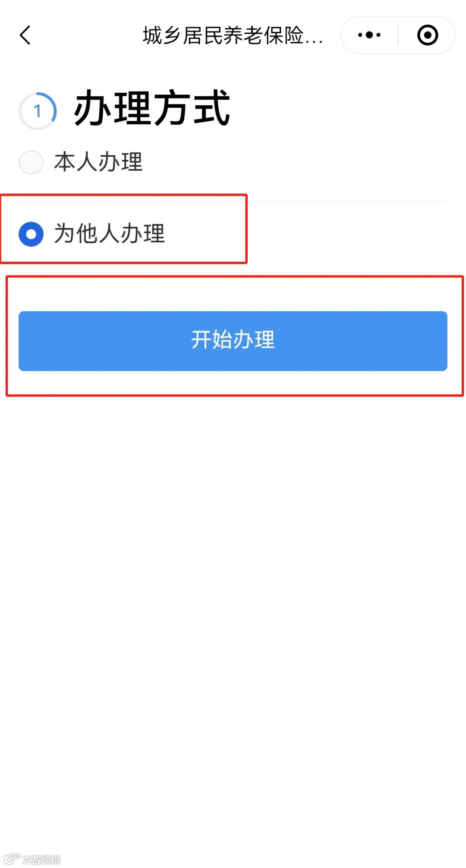
Task: Click the step 1 progress circle
Action: [38, 111]
